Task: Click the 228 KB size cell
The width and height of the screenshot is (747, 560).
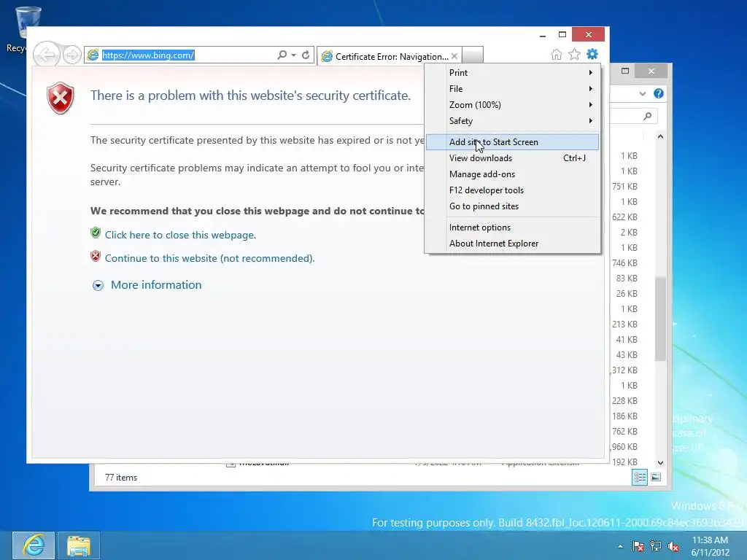Action: pos(624,400)
